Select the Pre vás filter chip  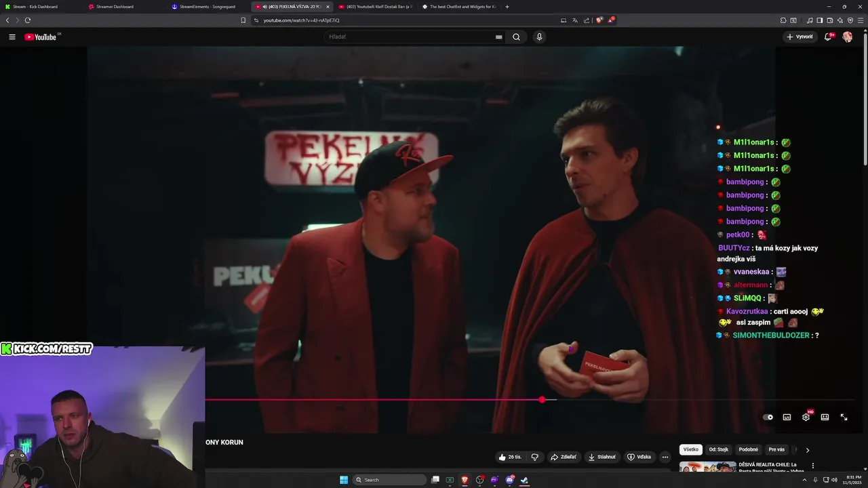tap(776, 449)
